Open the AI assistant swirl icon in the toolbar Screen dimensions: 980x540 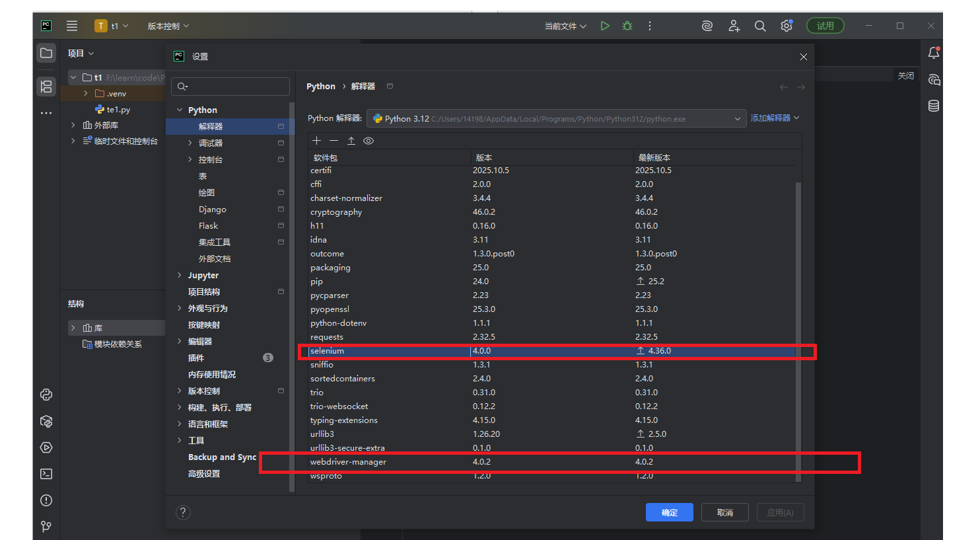(707, 26)
